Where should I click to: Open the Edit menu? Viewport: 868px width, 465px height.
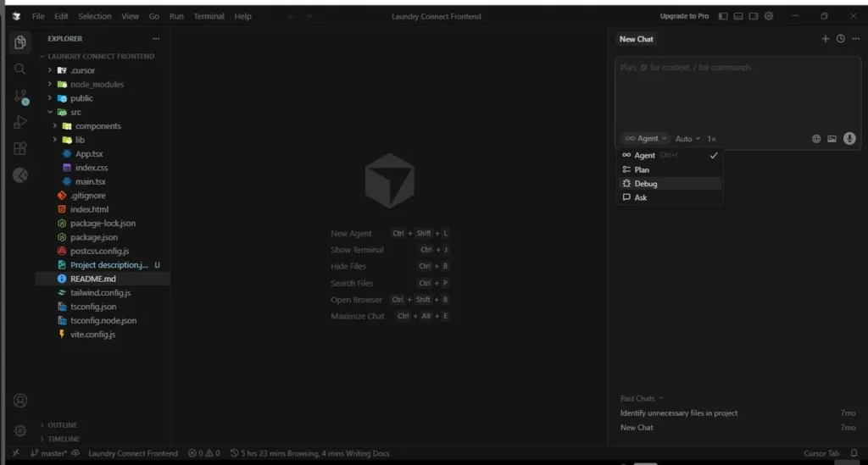pyautogui.click(x=61, y=16)
